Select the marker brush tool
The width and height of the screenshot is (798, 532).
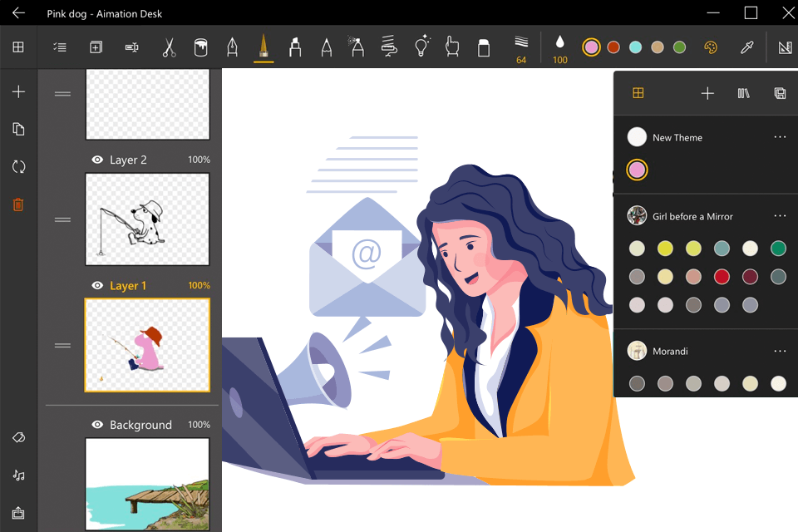[295, 47]
